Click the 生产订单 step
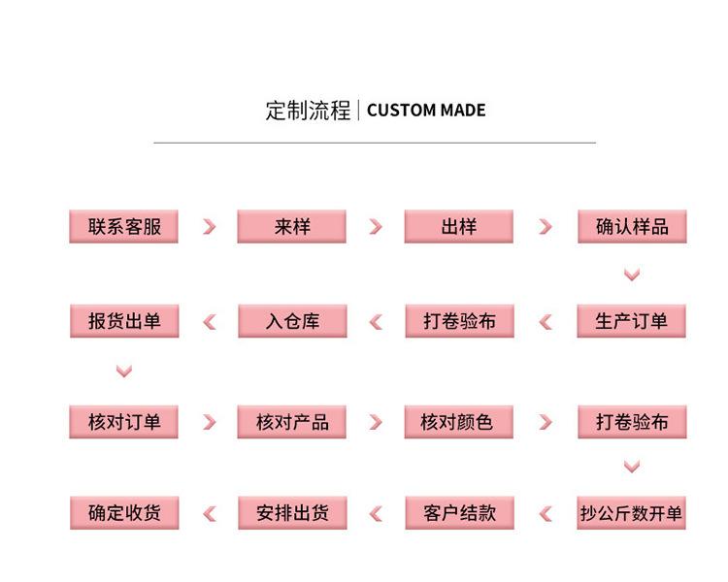The image size is (728, 582). (x=632, y=321)
